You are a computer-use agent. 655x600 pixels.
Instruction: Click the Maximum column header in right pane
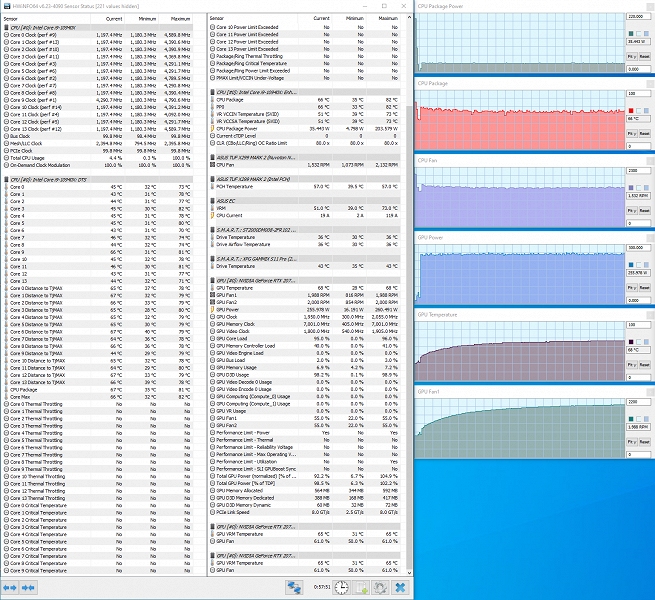point(383,18)
